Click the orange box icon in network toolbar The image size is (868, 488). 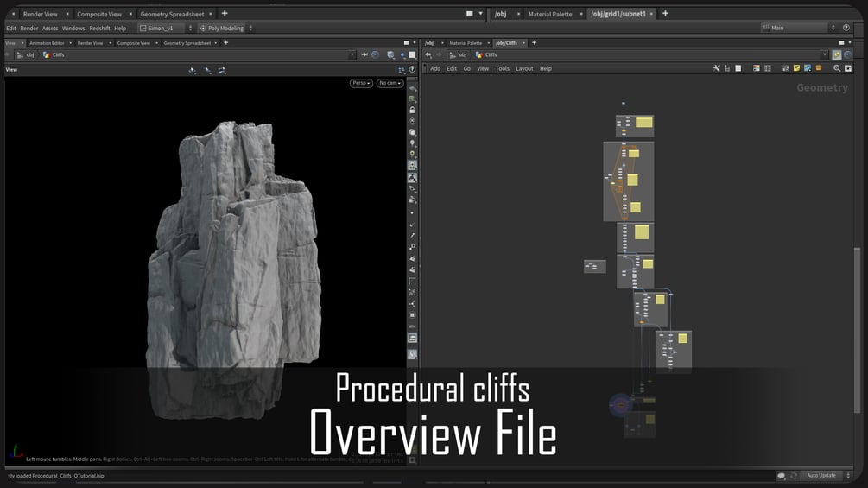[819, 68]
